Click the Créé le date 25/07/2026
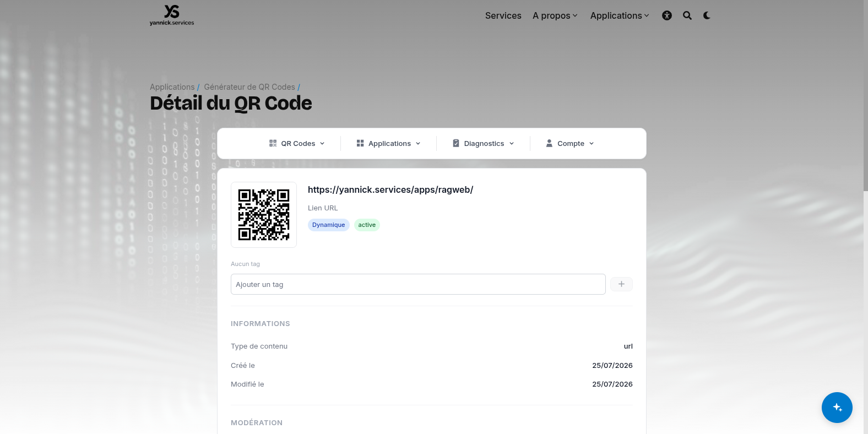 pyautogui.click(x=612, y=366)
